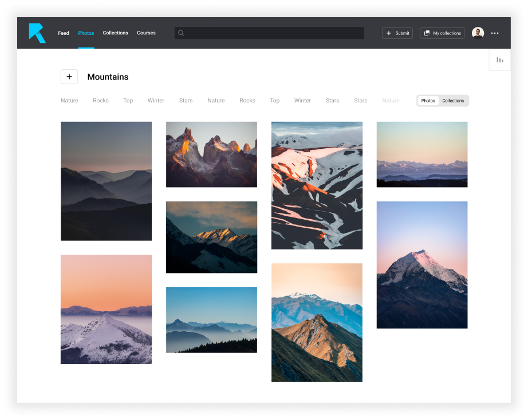Open the Courses tab
The height and width of the screenshot is (420, 528).
[x=146, y=33]
